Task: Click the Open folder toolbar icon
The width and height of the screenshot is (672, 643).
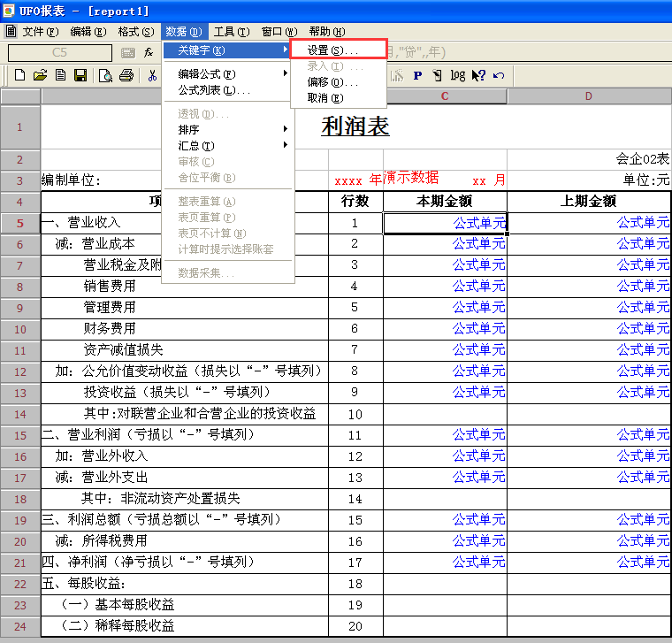Action: coord(40,76)
